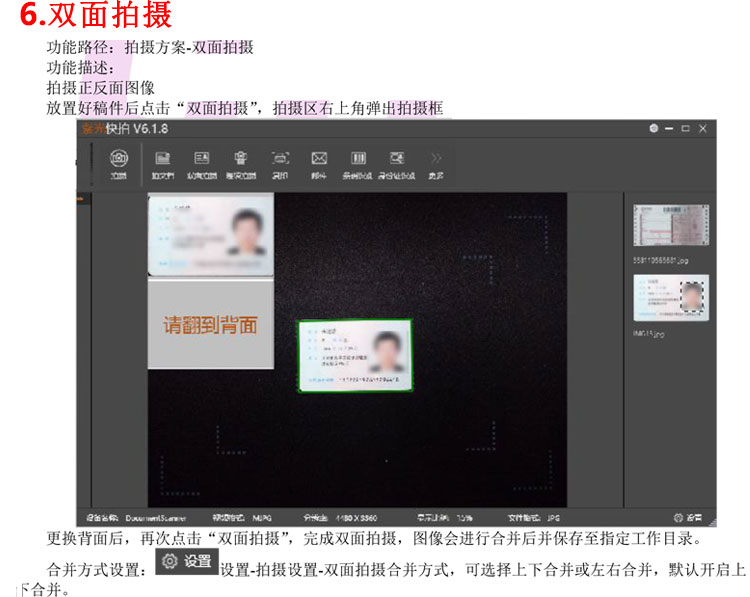Open the 15% display ratio selector
This screenshot has height=597, width=750.
[x=465, y=519]
